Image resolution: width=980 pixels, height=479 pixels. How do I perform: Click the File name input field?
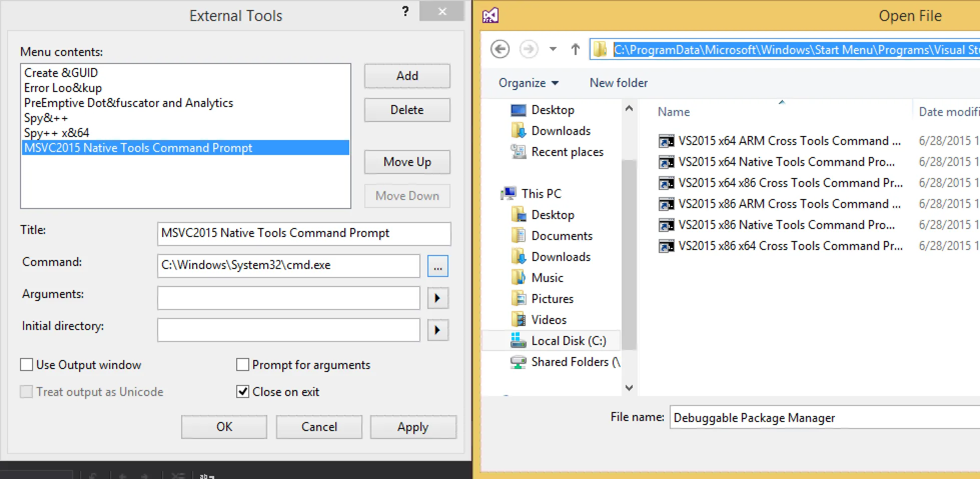pos(825,417)
